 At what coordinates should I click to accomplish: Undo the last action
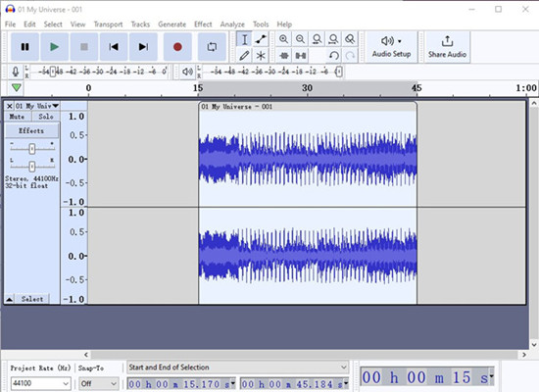[333, 55]
